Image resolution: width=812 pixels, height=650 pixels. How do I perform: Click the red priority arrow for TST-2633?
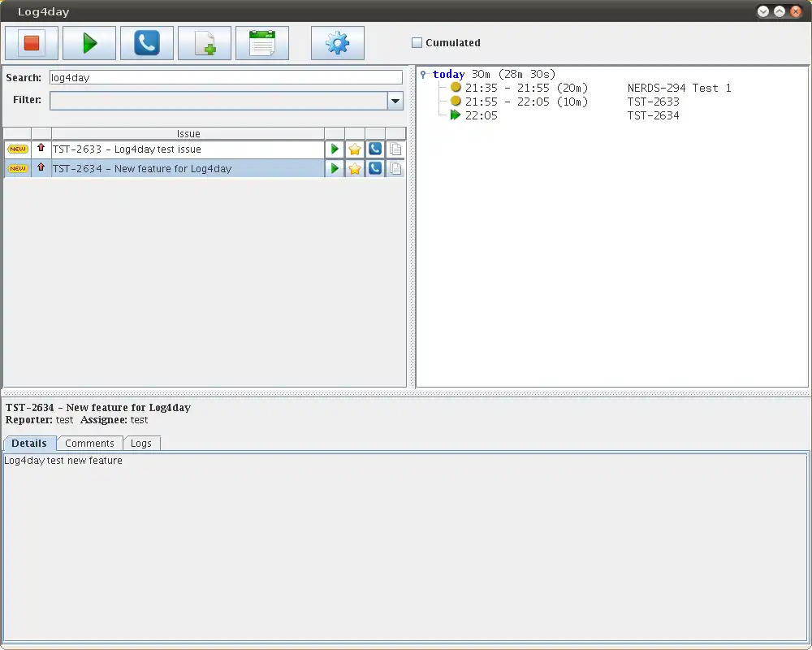click(41, 148)
